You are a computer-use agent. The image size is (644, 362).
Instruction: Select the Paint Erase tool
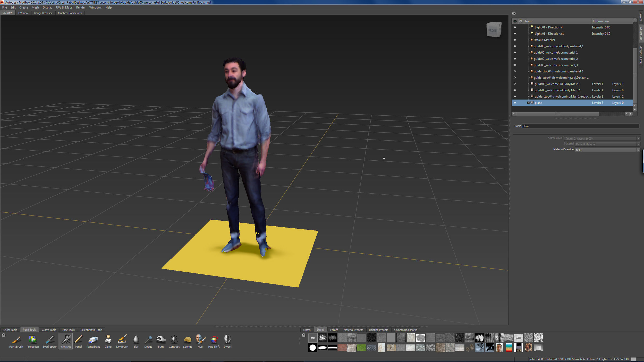tap(93, 341)
